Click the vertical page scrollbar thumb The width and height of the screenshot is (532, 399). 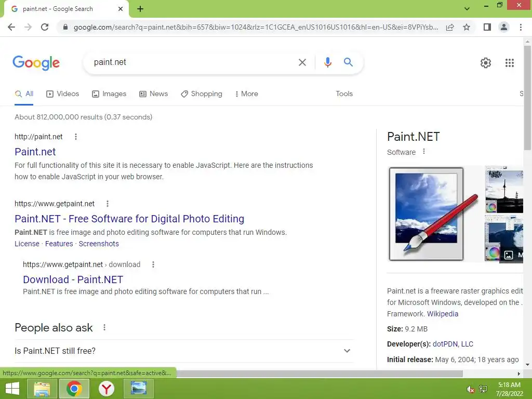tap(527, 98)
